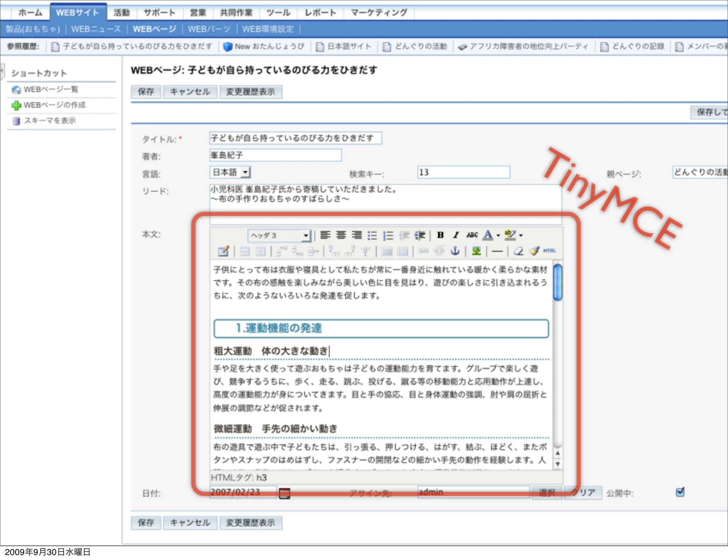This screenshot has height=560, width=728.
Task: Open WEBページ一覧 shortcut
Action: pos(50,89)
